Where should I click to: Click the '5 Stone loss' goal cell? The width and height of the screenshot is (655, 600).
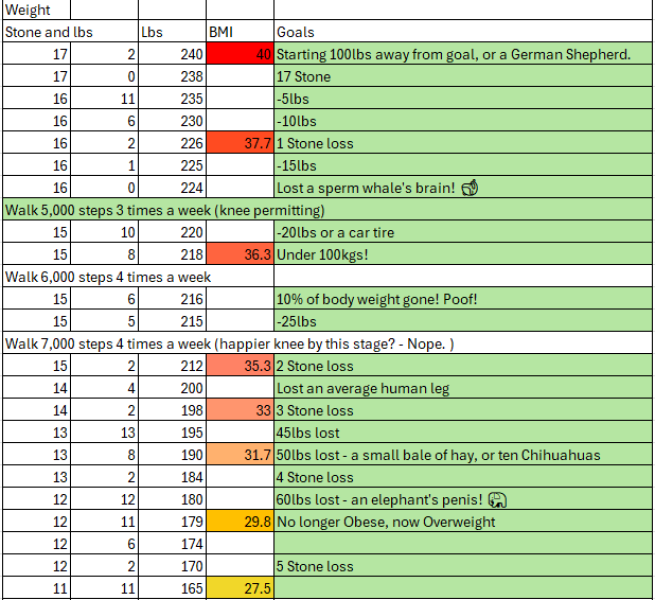tap(463, 566)
